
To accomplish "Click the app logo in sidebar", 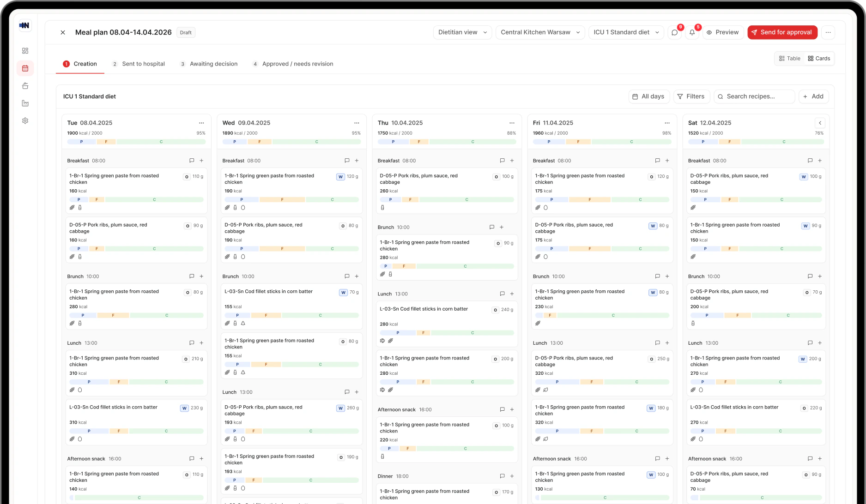I will click(24, 25).
